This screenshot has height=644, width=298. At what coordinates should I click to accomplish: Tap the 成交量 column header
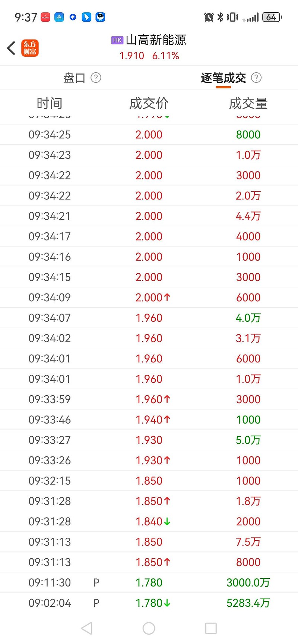tap(248, 103)
